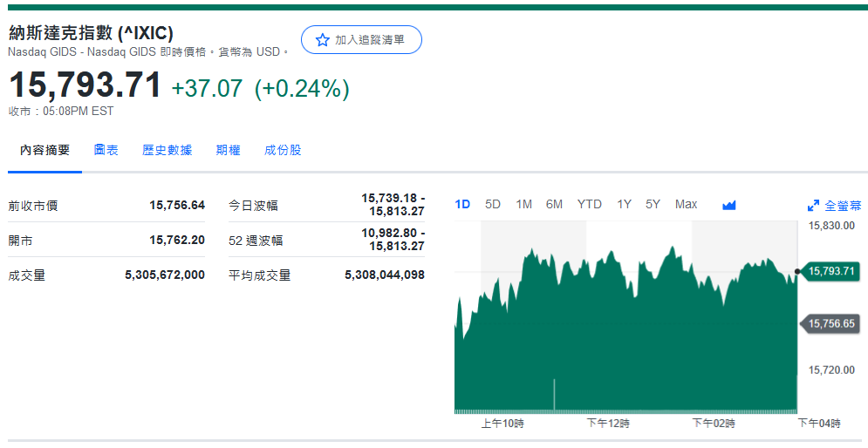Screen dimensions: 868x448
Task: Click the 下午12時 label on the time axis
Action: [608, 424]
